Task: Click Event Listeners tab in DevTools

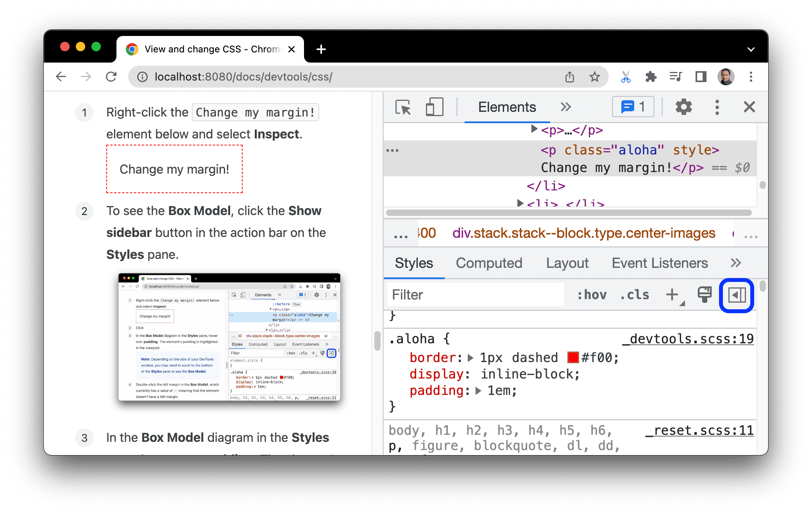Action: 660,264
